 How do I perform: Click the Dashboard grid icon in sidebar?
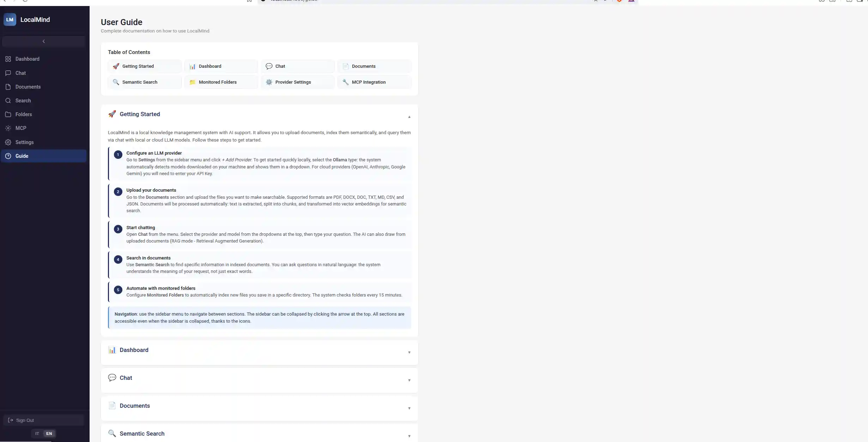(x=8, y=59)
